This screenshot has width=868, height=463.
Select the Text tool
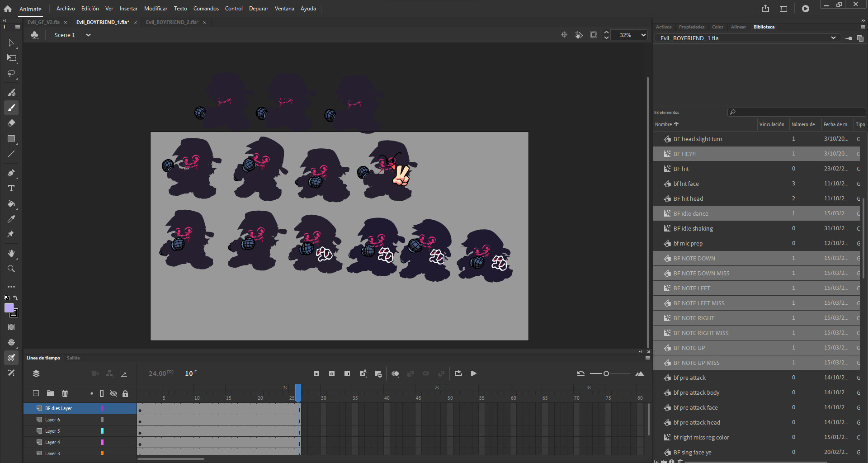click(11, 188)
